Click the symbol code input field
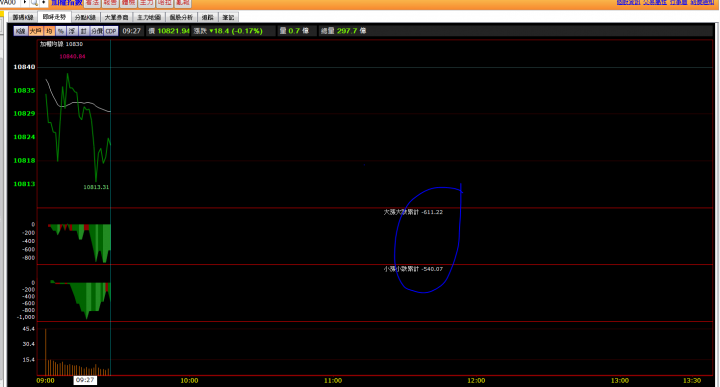This screenshot has width=720, height=387. tap(9, 2)
